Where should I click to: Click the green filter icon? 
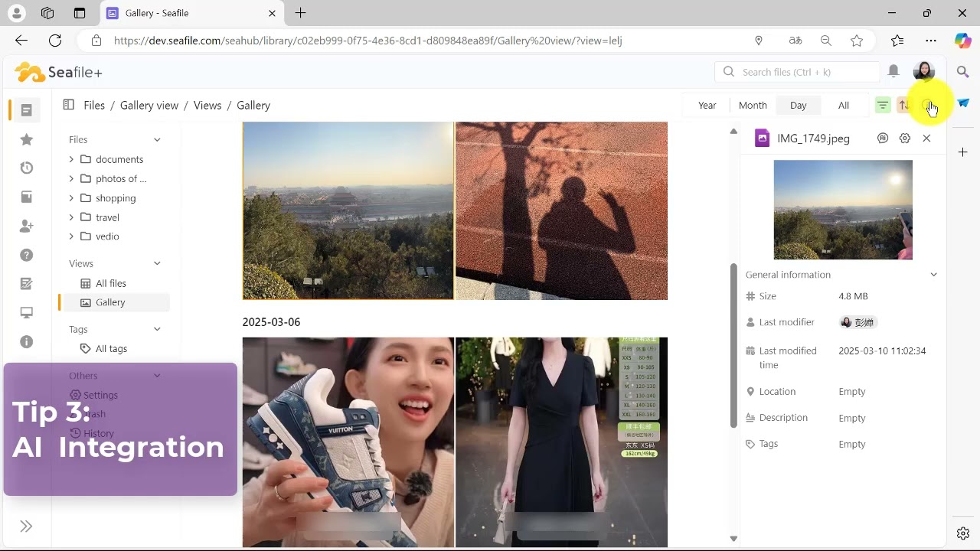pyautogui.click(x=883, y=106)
